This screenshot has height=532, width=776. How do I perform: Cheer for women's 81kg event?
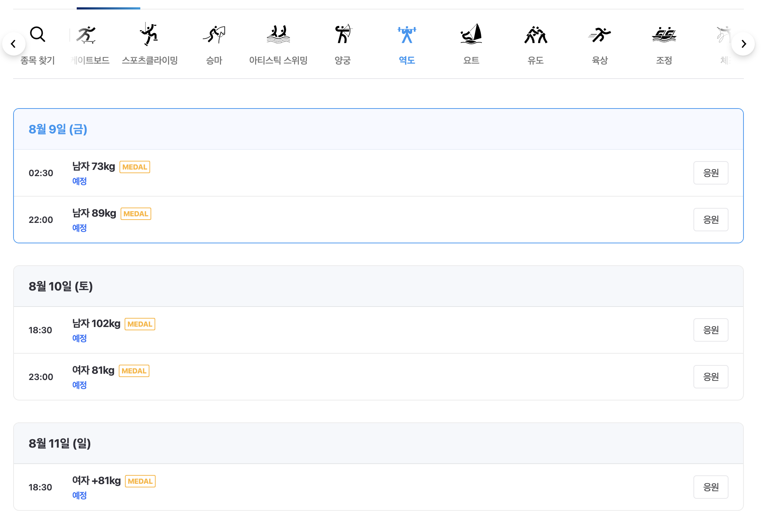coord(711,377)
